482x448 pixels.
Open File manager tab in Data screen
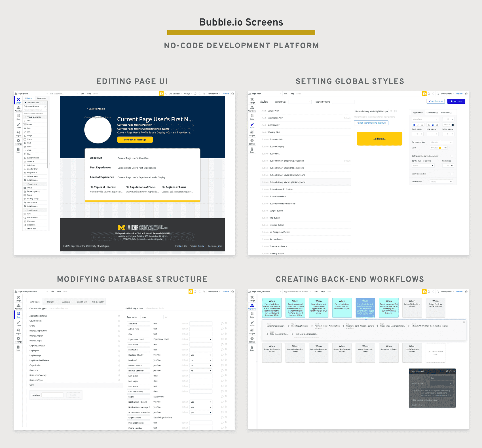click(x=98, y=302)
